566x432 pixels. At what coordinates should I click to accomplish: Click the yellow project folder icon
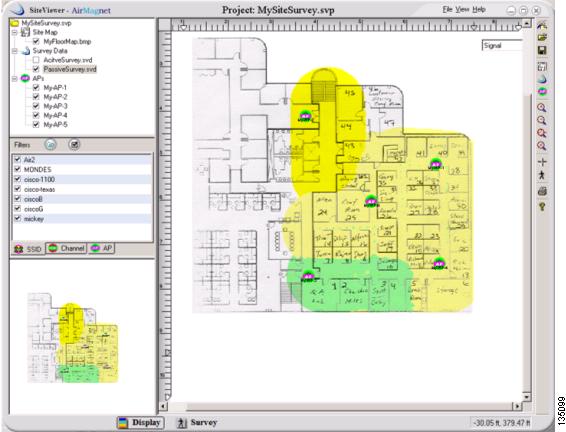pos(15,23)
